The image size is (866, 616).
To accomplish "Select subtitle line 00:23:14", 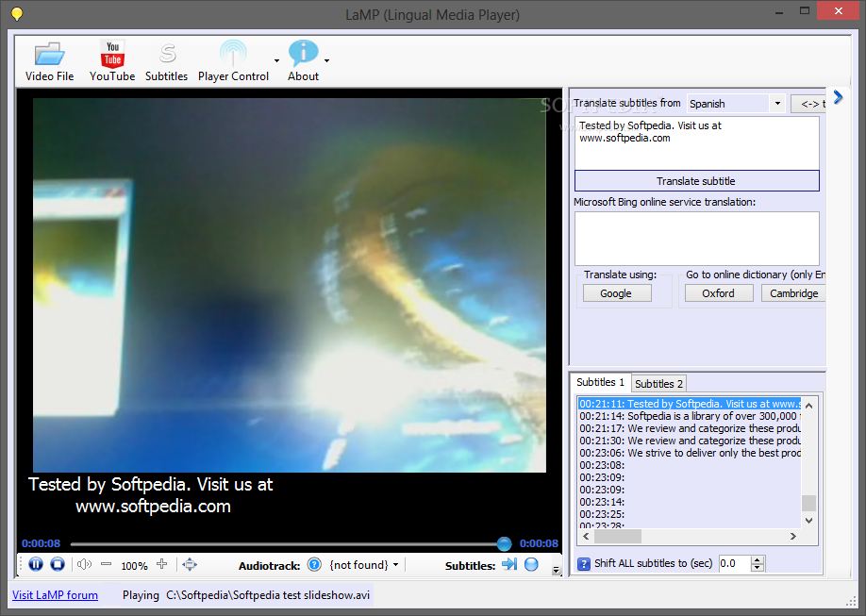I will pyautogui.click(x=690, y=502).
